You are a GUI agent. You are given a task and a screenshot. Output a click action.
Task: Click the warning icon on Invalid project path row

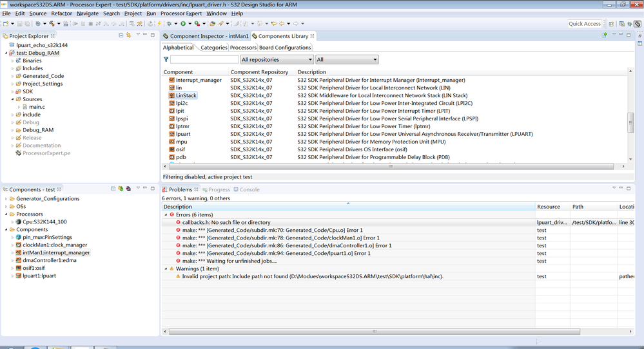pos(179,276)
